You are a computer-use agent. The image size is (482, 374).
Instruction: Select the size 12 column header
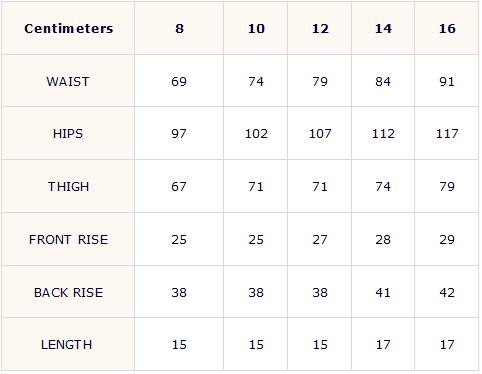pyautogui.click(x=320, y=28)
